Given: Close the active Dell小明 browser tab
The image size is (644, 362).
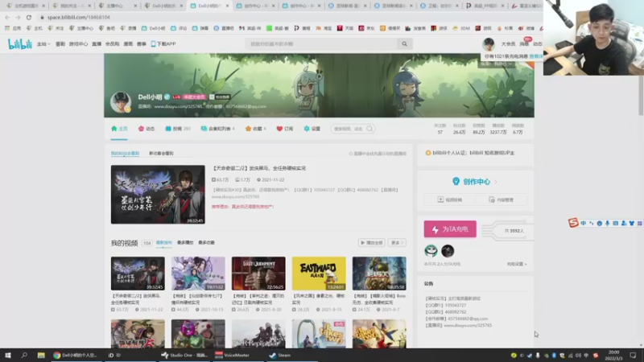Looking at the screenshot, I should pyautogui.click(x=227, y=6).
